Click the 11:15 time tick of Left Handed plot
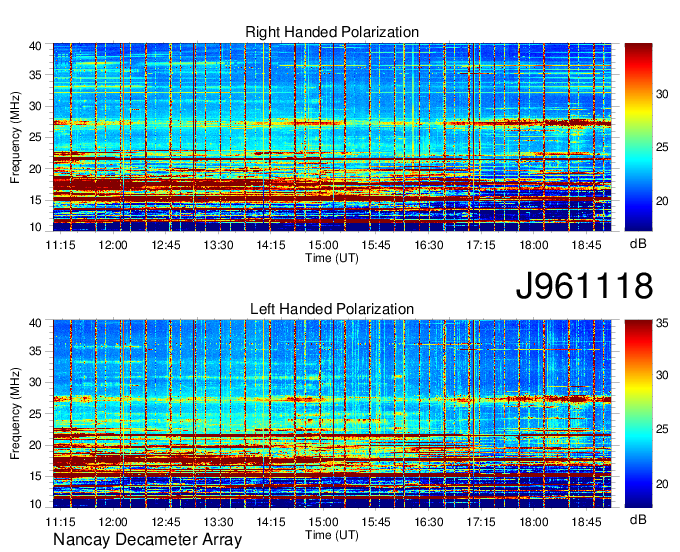The width and height of the screenshot is (680, 552). [x=60, y=522]
